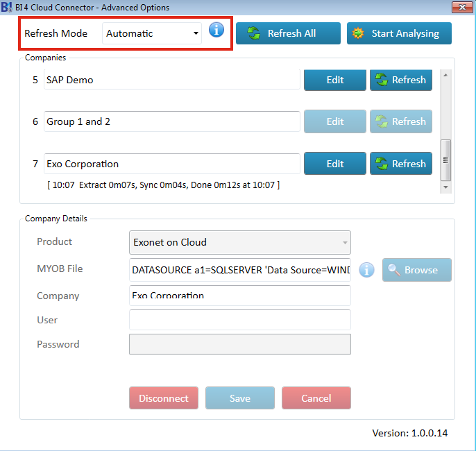This screenshot has height=451, width=476.
Task: Select the Group 1 and 2 company name field
Action: 172,121
